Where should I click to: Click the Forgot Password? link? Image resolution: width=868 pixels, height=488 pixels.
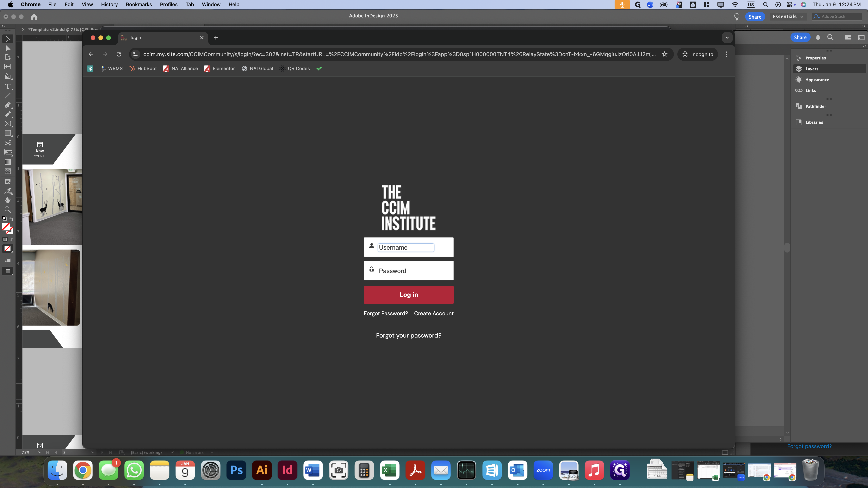pos(386,313)
